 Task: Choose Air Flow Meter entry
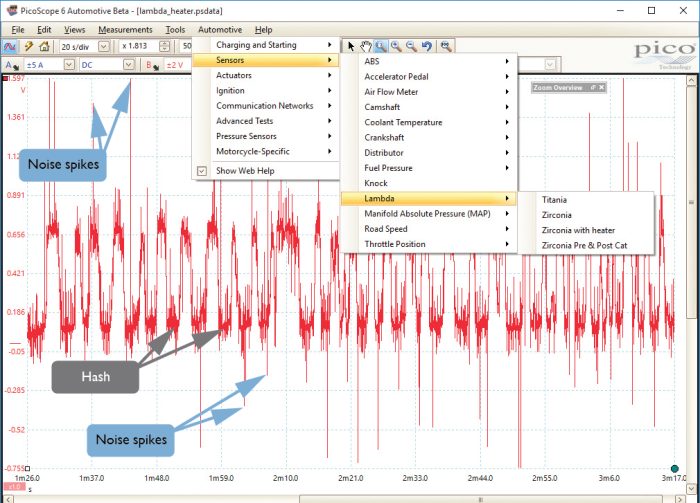(x=429, y=92)
